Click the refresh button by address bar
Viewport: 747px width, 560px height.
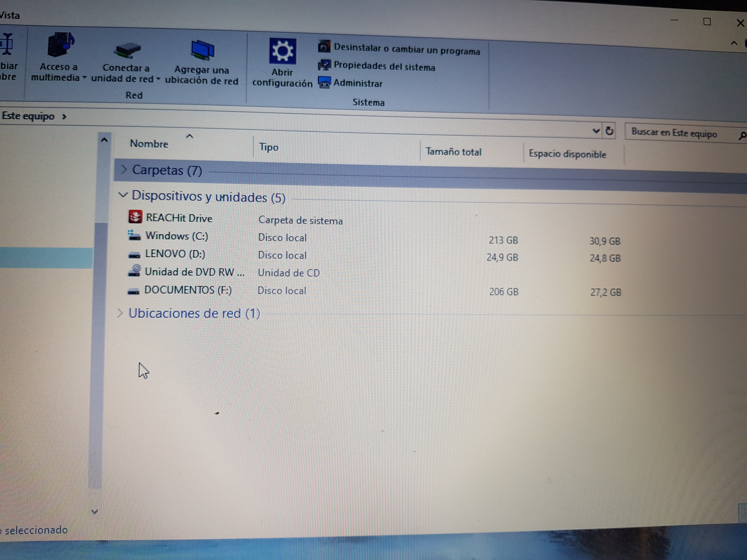tap(609, 131)
